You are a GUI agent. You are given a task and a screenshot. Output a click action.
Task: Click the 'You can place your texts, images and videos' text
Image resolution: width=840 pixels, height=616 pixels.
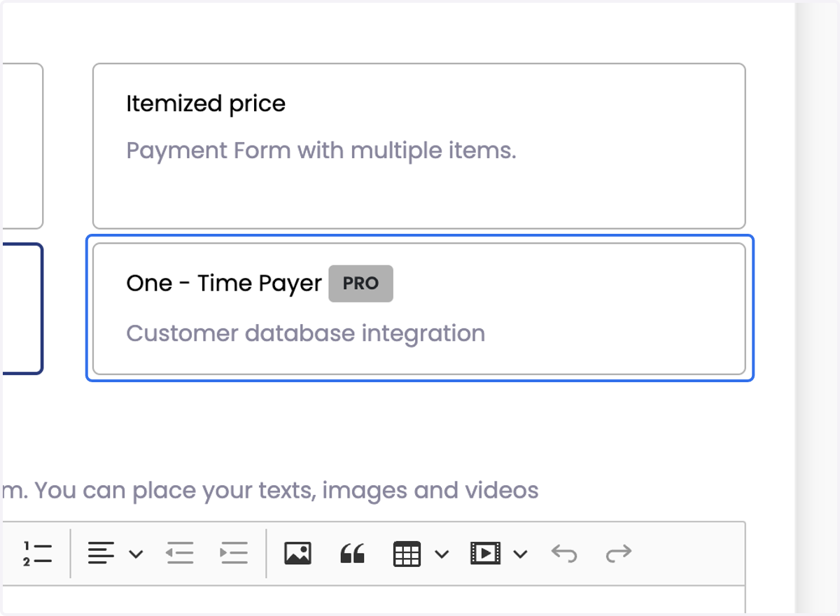coord(287,491)
